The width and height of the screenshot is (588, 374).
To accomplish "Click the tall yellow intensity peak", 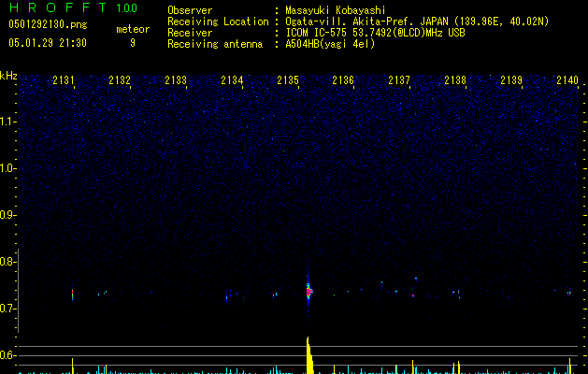I will 309,355.
